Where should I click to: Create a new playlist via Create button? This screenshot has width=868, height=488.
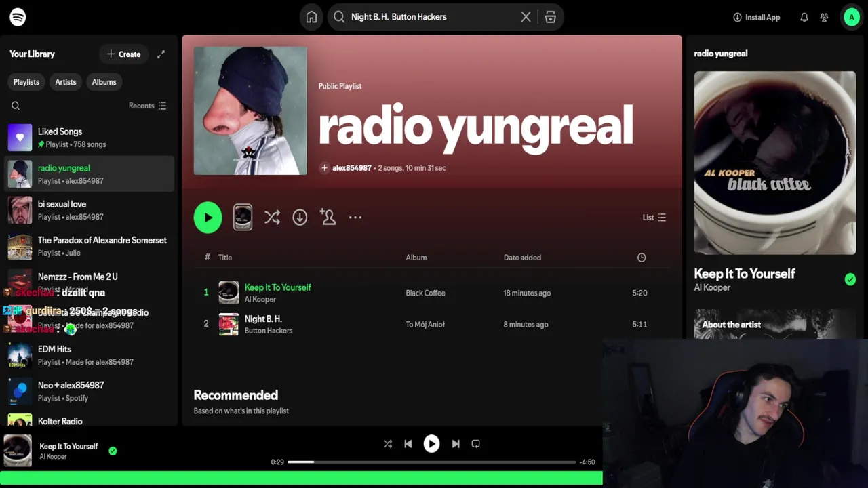click(123, 54)
